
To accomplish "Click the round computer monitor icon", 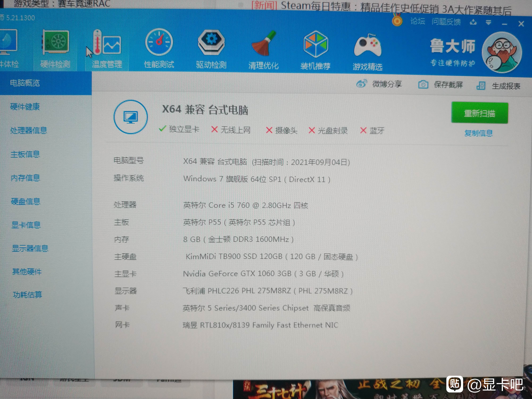I will [131, 117].
